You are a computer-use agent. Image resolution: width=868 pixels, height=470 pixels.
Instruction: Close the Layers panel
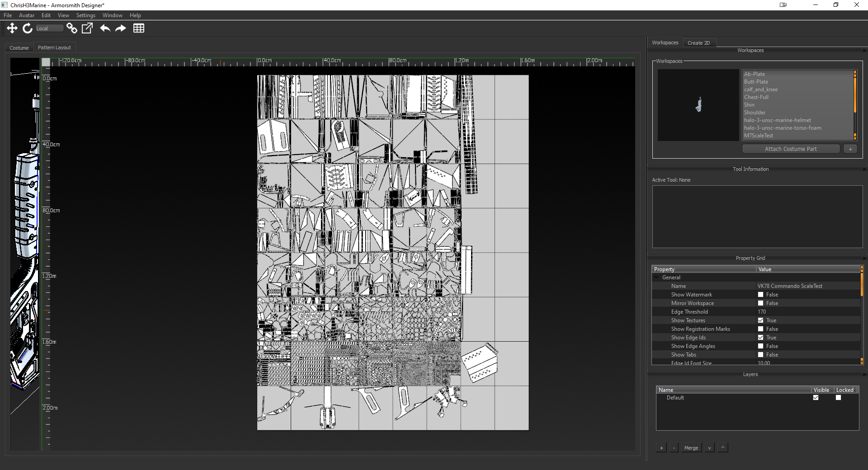pos(864,375)
